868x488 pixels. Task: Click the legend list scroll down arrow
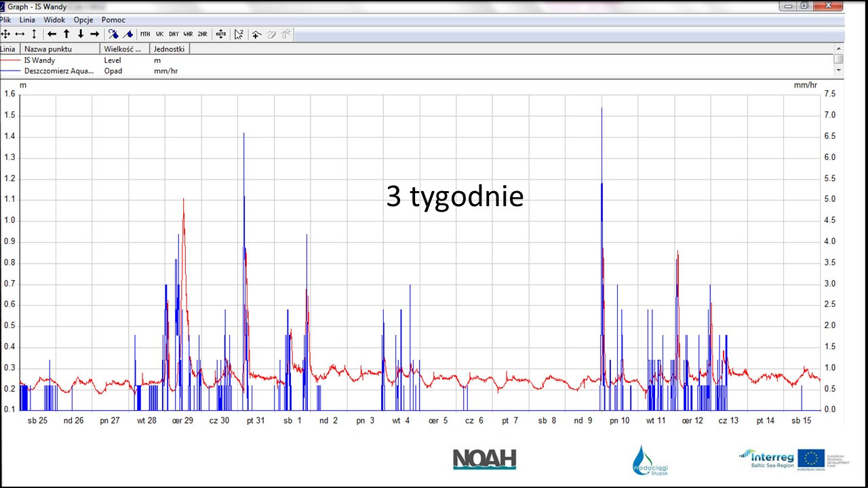(x=839, y=70)
